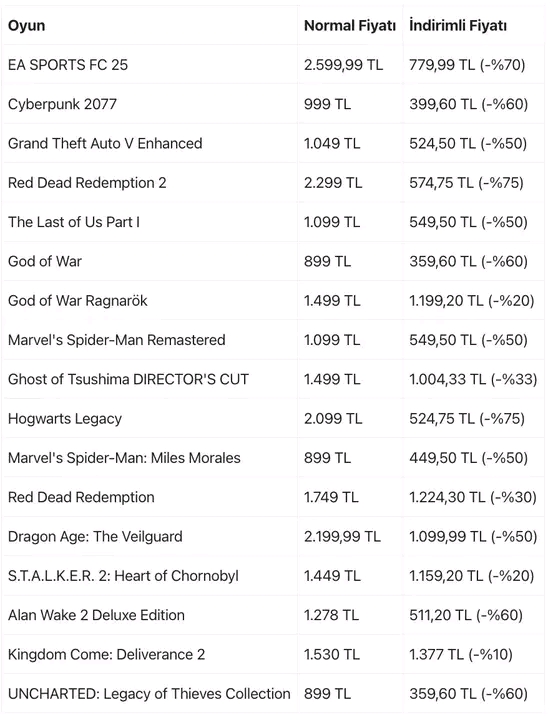Select Ghost of Tsushima DIRECTOR'S CUT
The width and height of the screenshot is (553, 720).
pos(128,379)
